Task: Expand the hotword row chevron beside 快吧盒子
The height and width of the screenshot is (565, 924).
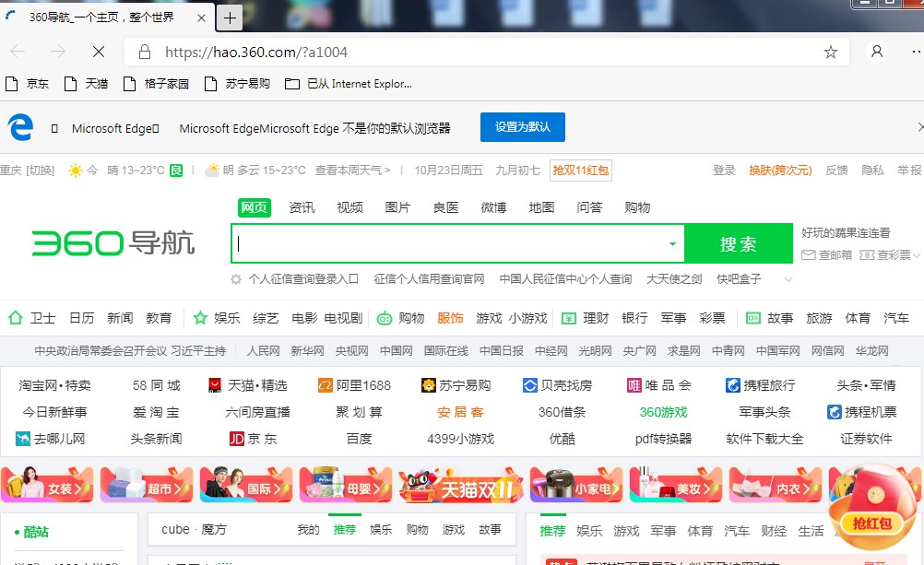Action: pyautogui.click(x=789, y=277)
